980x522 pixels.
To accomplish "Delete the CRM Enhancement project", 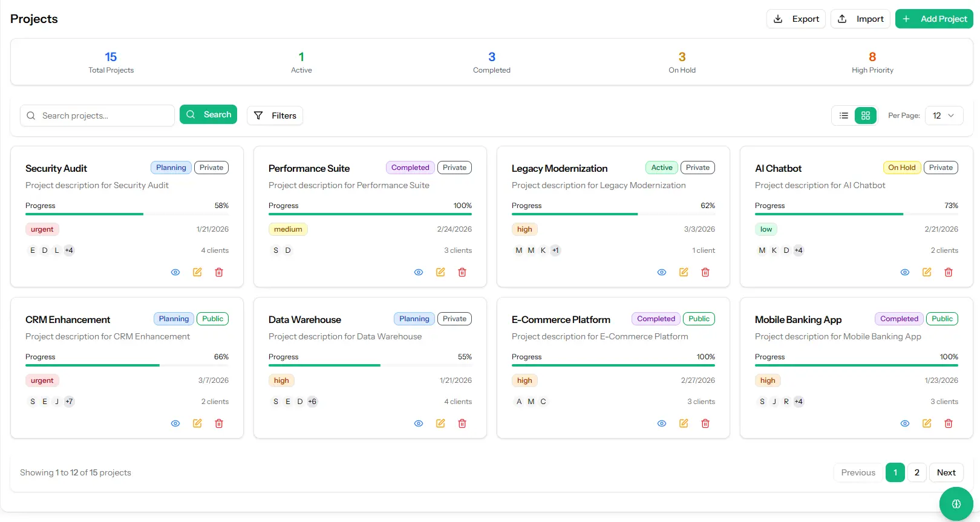I will coord(219,423).
